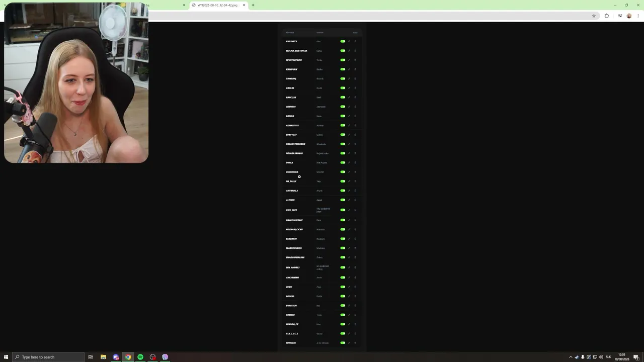This screenshot has width=644, height=362.
Task: Select the username GRIXA2
Action: click(x=290, y=88)
